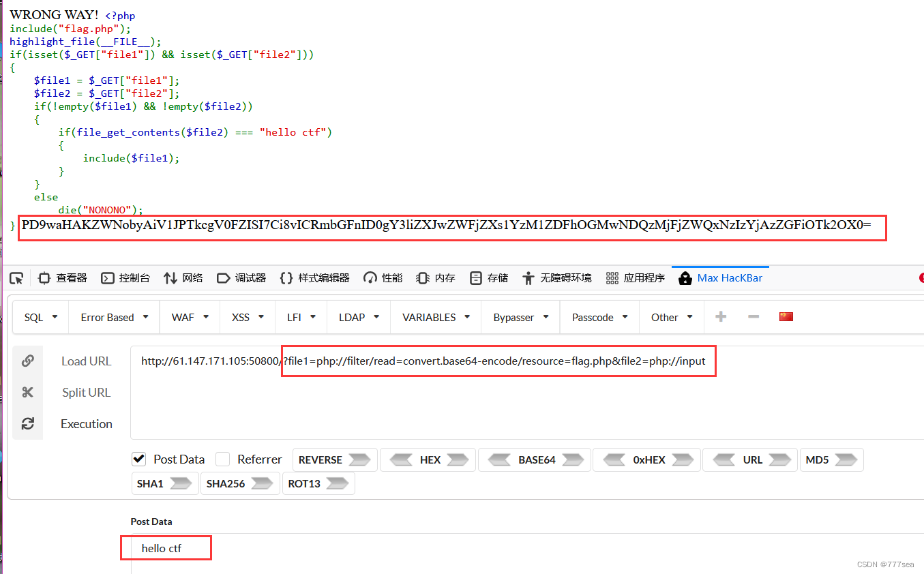Click the arrow right of ROT13
Viewport: 924px width, 574px height.
(338, 484)
